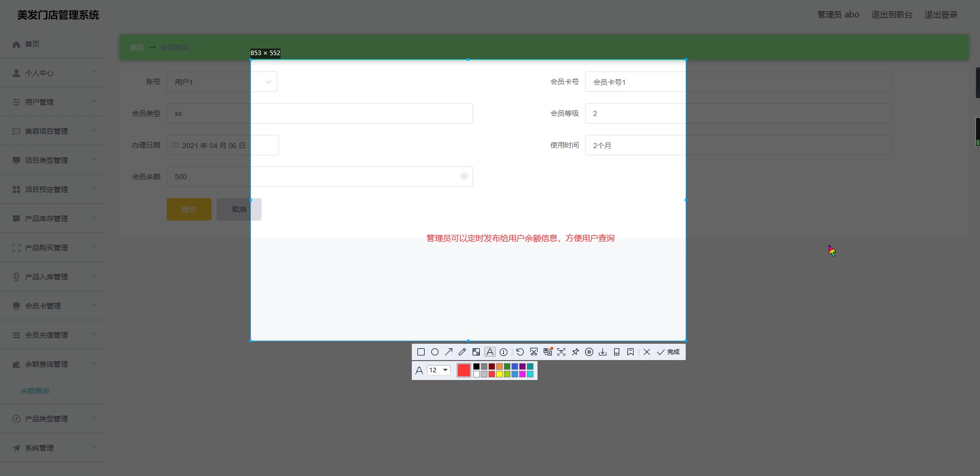Cancel the screenshot with X icon

pos(647,352)
